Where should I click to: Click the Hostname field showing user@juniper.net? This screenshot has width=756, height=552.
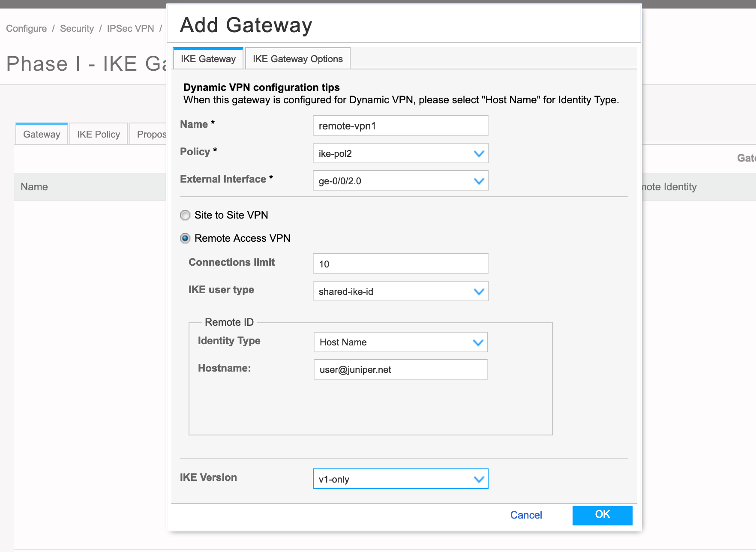(400, 369)
